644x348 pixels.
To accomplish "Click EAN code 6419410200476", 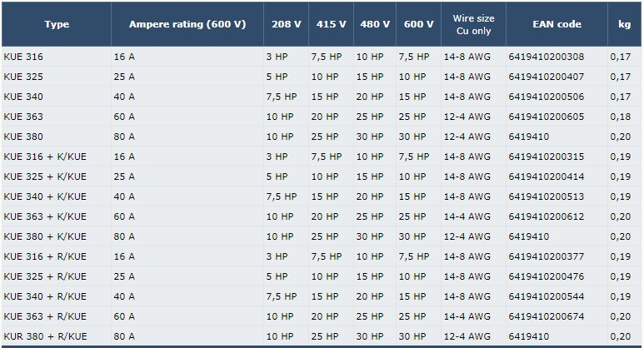I will (547, 276).
